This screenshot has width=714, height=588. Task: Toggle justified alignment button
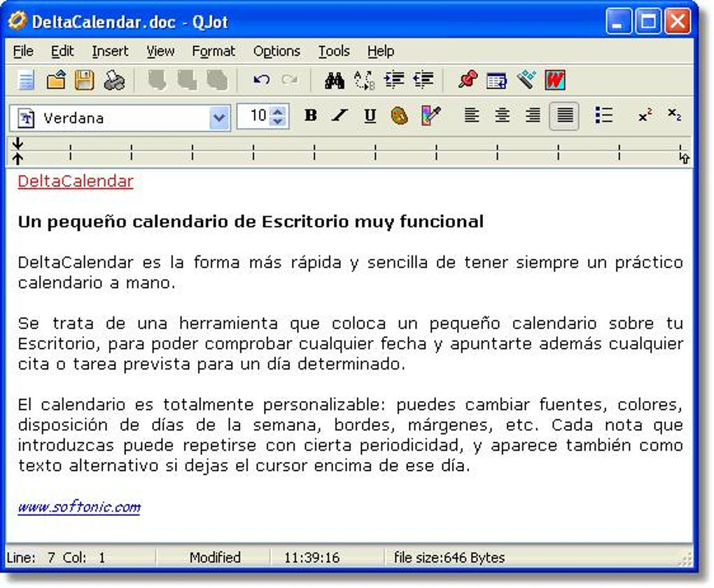point(565,115)
